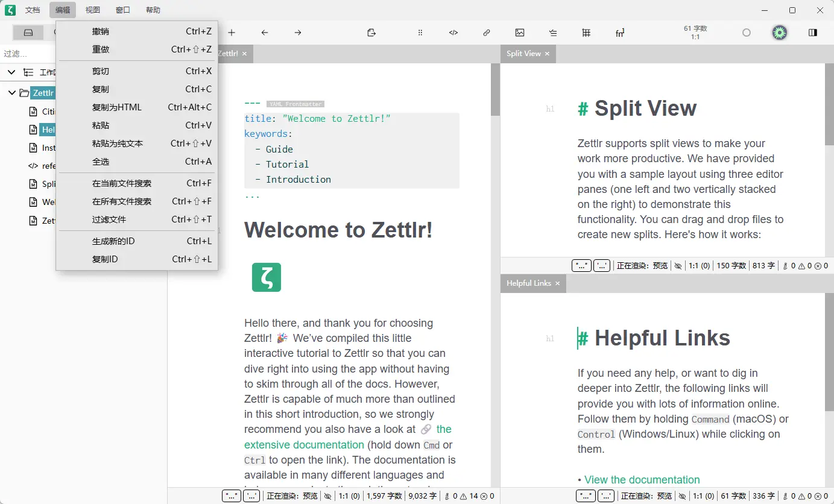Choose 复制为HTML from the edit menu

[x=137, y=107]
